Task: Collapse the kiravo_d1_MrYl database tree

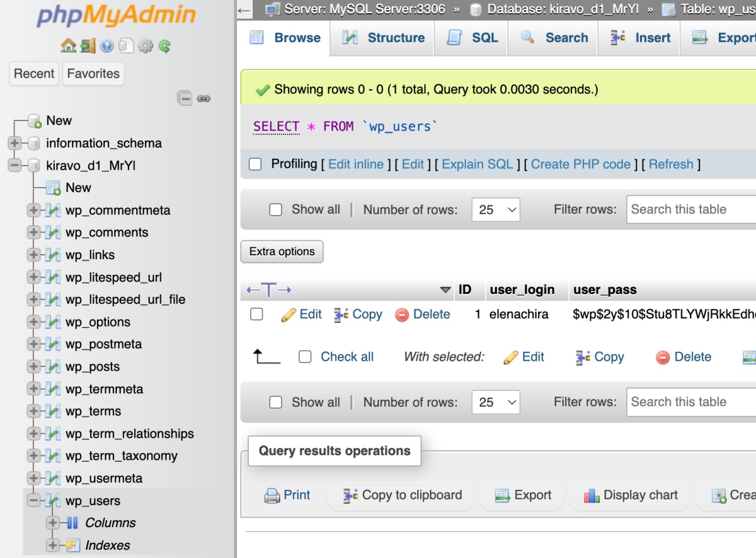Action: click(x=15, y=165)
